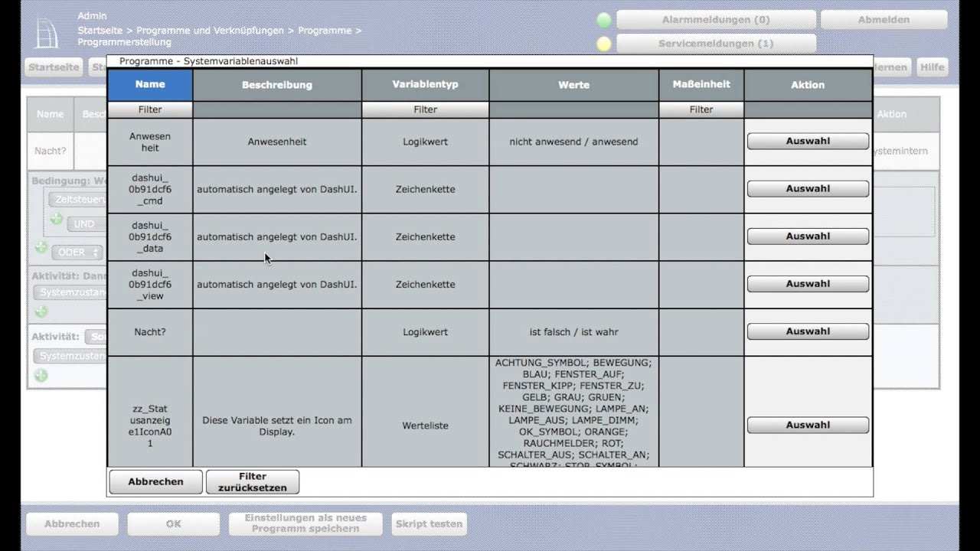Select the Anwesenheit variable with Auswahl
This screenshot has width=980, height=551.
click(808, 141)
